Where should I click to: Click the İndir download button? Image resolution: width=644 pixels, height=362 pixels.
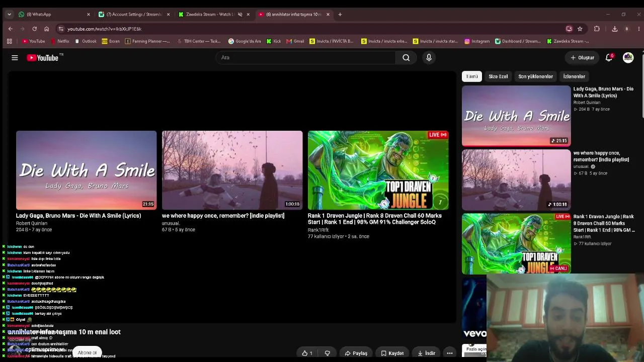pyautogui.click(x=426, y=353)
